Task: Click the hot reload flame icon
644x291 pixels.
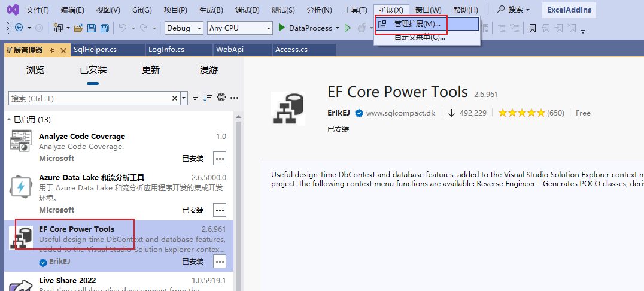Action: point(362,28)
